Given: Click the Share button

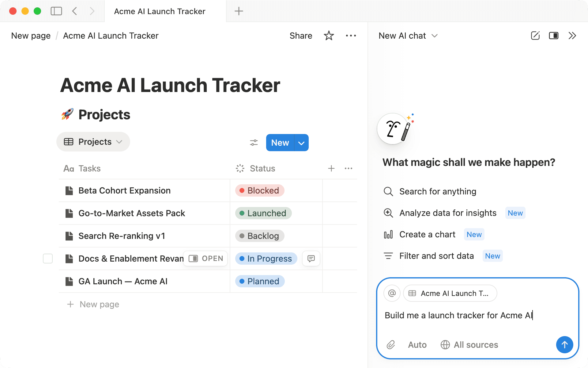Looking at the screenshot, I should click(301, 36).
